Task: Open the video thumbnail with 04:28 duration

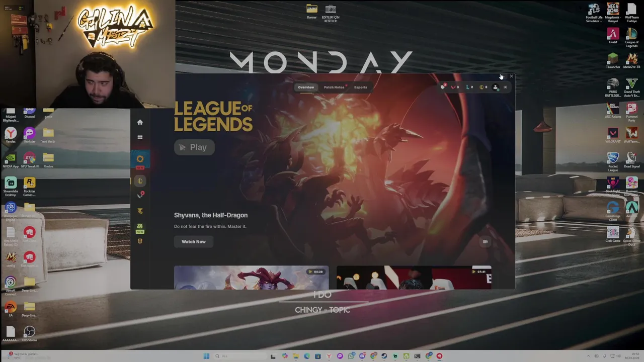Action: point(251,278)
